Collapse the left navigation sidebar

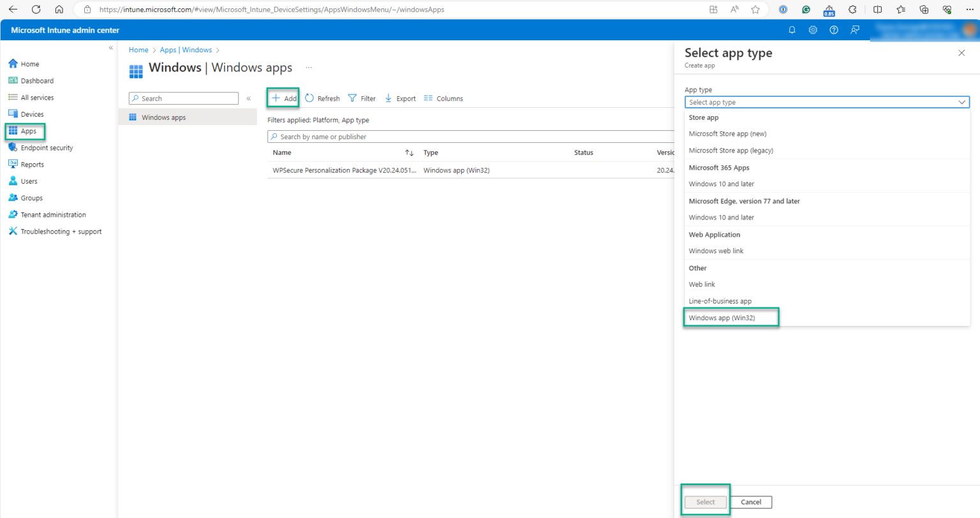point(111,48)
